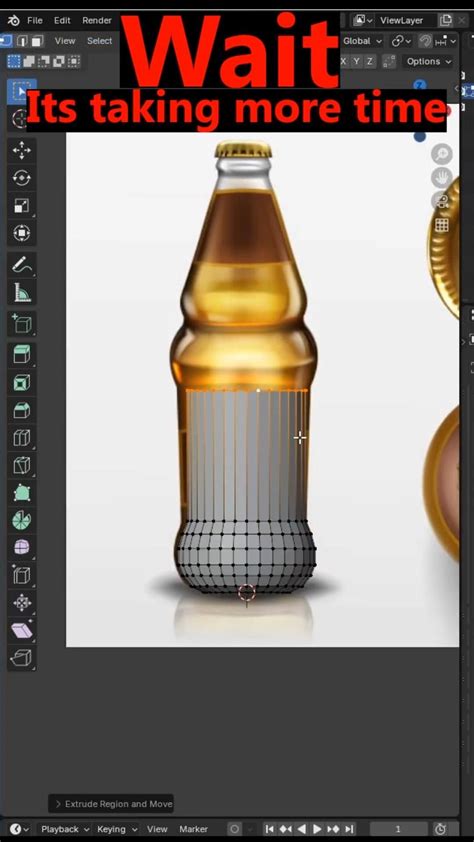Toggle auto merge vertices
Image resolution: width=474 pixels, height=842 pixels.
tap(389, 61)
